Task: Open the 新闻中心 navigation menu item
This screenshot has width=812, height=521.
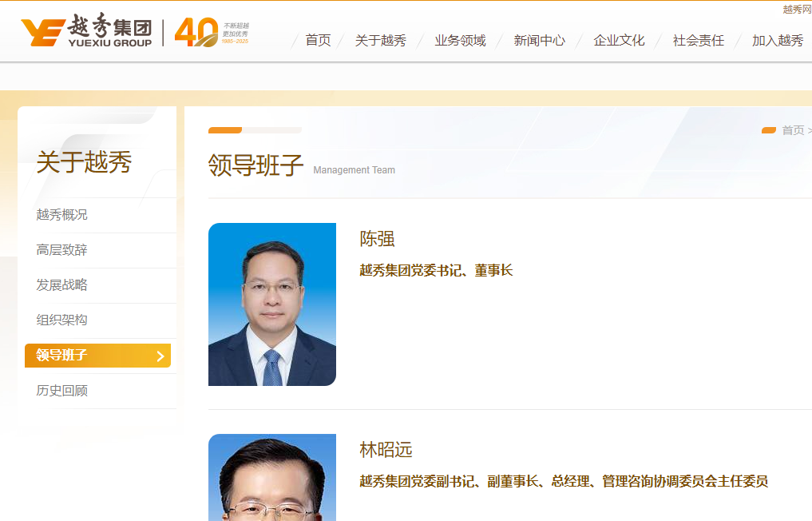Action: pyautogui.click(x=539, y=41)
